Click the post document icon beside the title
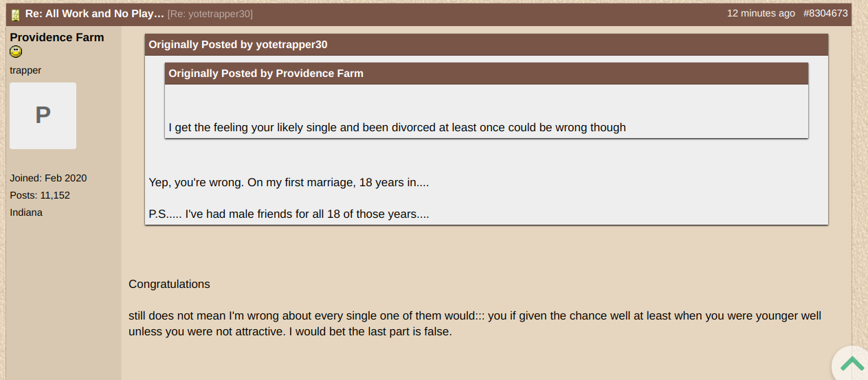 pos(16,14)
